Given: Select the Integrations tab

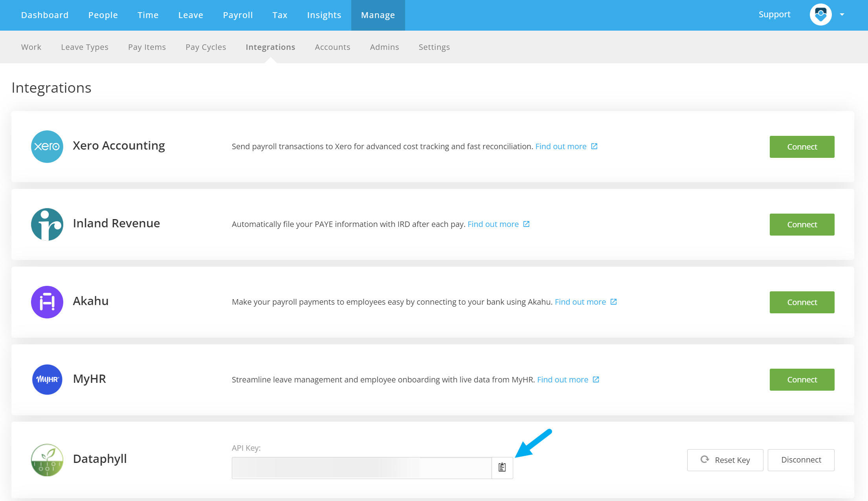Looking at the screenshot, I should (x=270, y=47).
